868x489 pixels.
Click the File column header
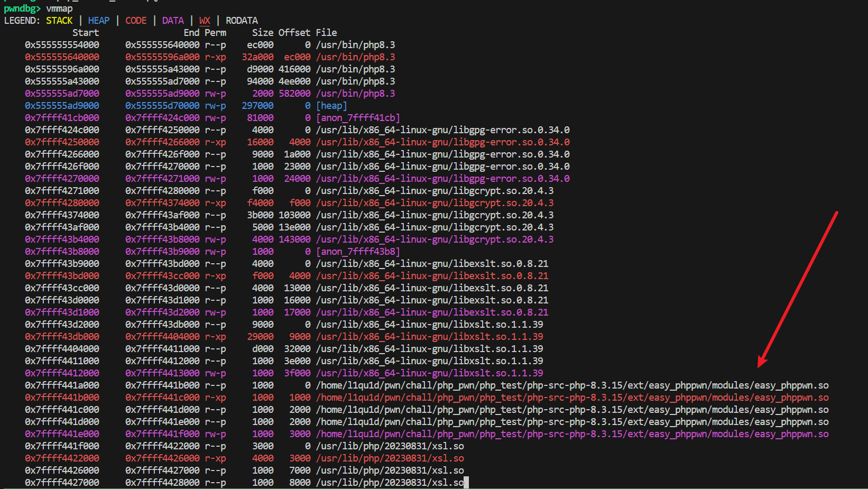[x=326, y=33]
